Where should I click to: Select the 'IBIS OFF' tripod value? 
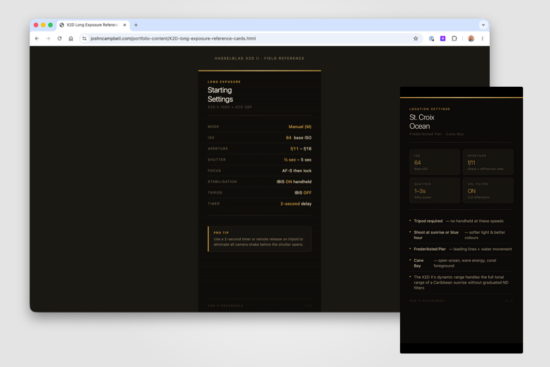pos(303,193)
